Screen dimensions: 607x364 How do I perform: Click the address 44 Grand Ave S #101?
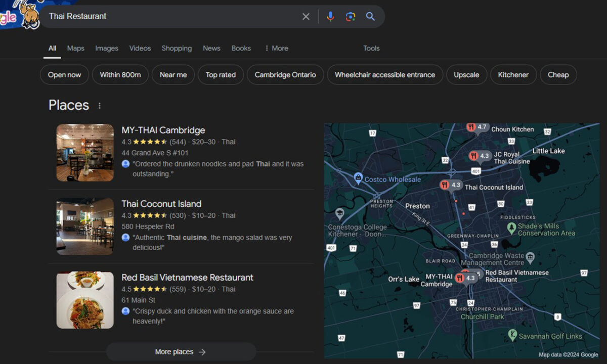click(x=155, y=153)
